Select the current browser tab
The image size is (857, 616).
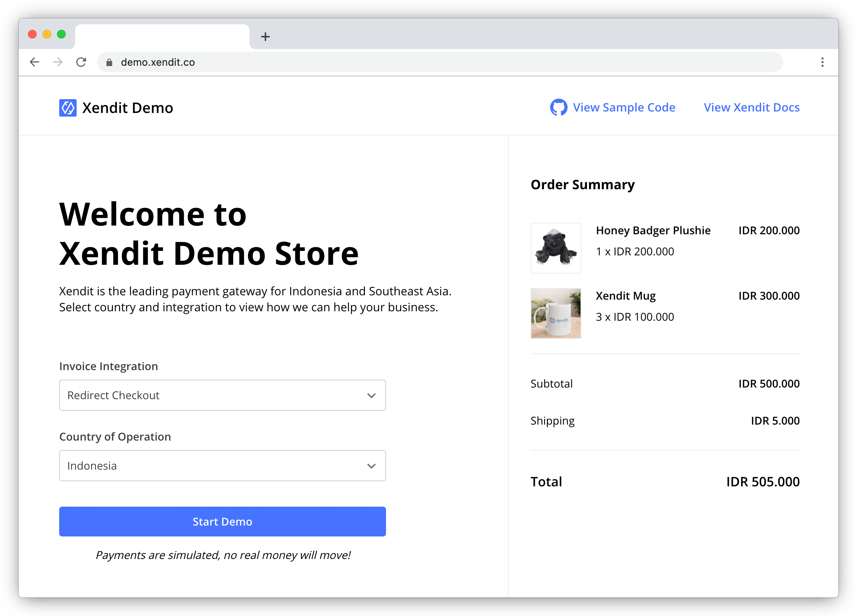162,37
